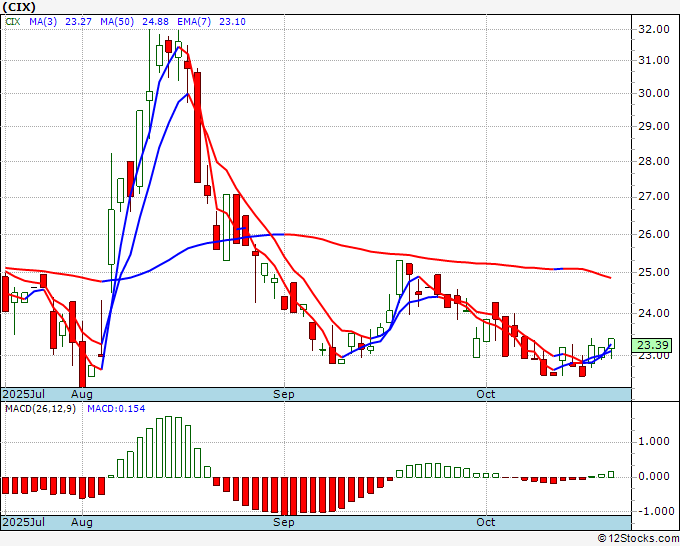Image resolution: width=680 pixels, height=546 pixels.
Task: Click the MACD:0.154 value label
Action: click(x=116, y=409)
